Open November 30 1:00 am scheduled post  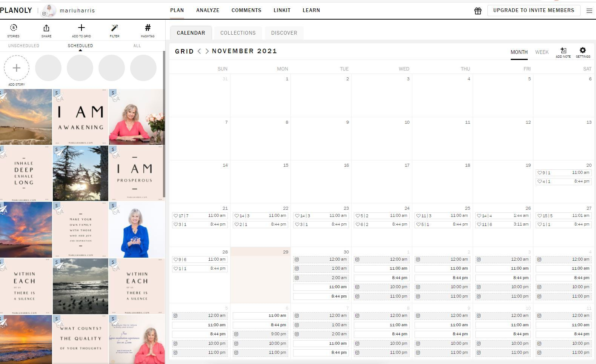(x=321, y=269)
